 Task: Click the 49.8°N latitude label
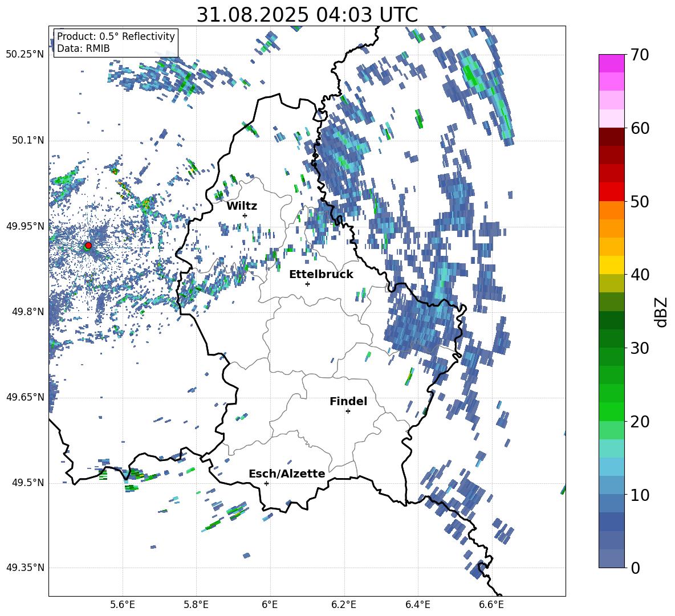click(27, 312)
